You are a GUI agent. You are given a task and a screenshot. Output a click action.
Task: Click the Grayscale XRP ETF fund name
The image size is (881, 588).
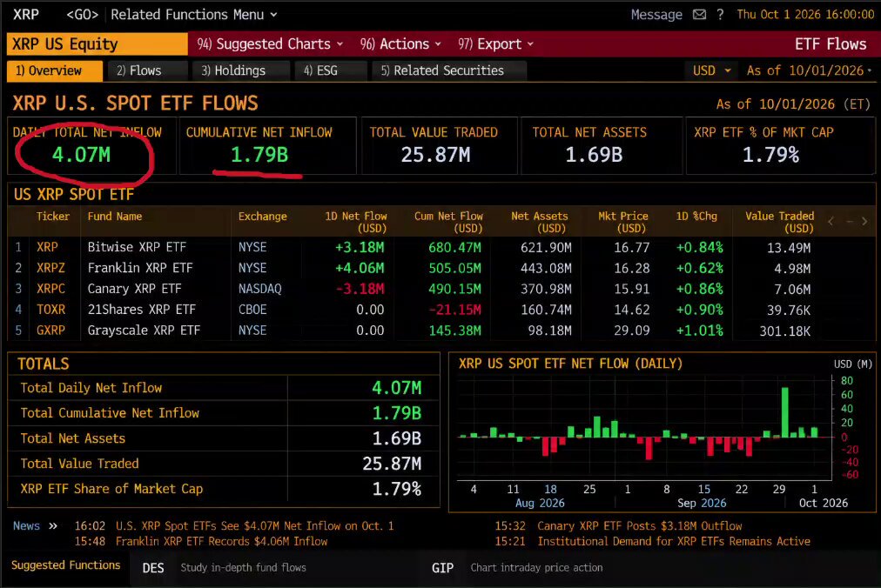tap(144, 331)
